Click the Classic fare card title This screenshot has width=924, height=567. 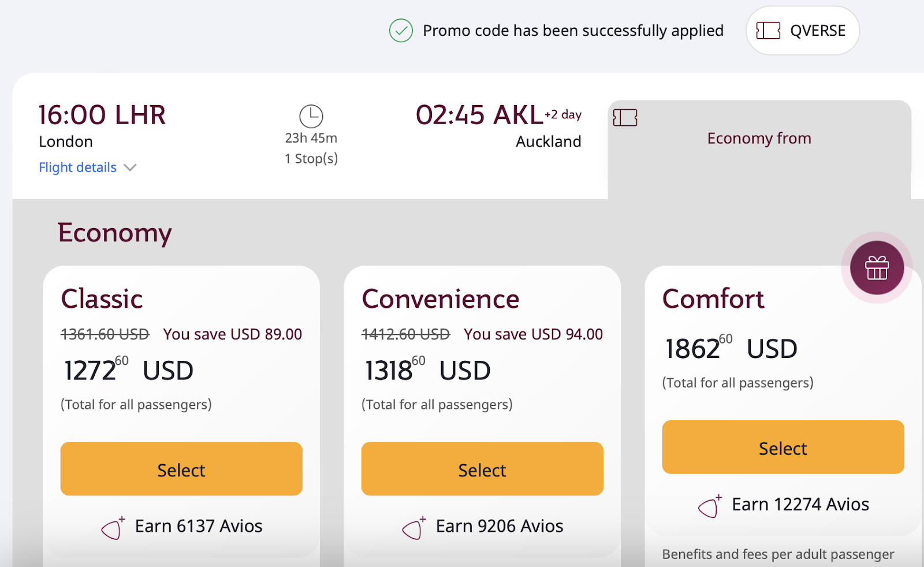pos(102,299)
